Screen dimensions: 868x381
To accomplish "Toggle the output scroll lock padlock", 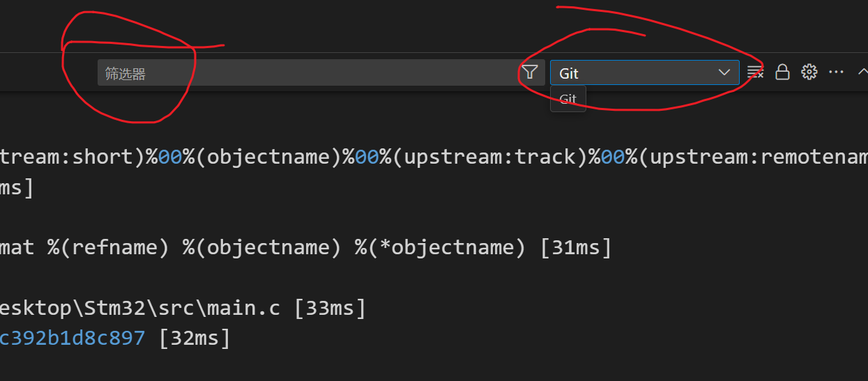I will point(782,72).
